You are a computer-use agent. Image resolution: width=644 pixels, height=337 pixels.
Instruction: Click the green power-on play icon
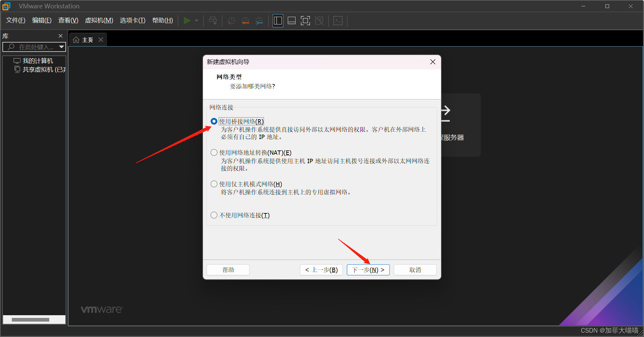click(x=187, y=21)
